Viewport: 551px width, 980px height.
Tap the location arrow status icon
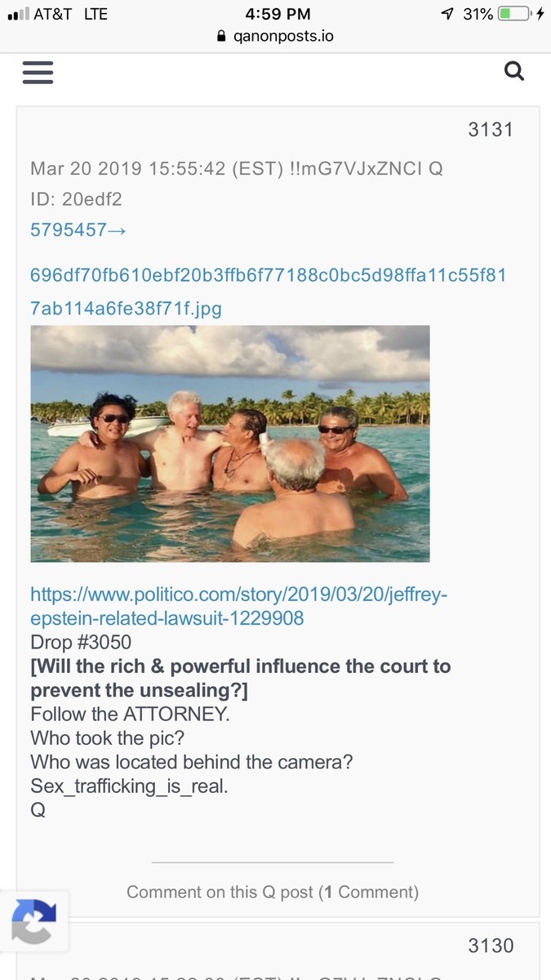point(447,14)
